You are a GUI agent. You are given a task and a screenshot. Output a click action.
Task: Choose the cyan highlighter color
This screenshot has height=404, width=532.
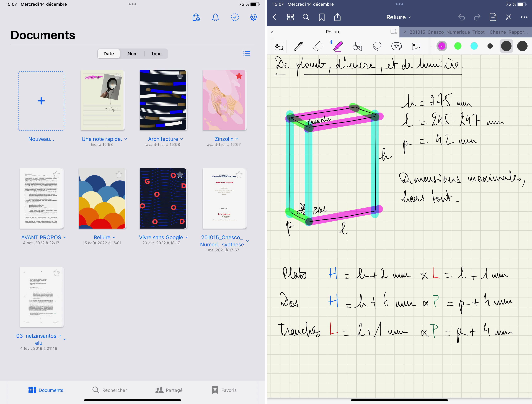(474, 46)
